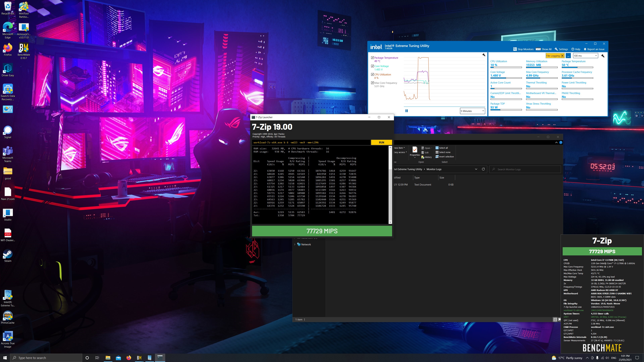
Task: Click the ellipsis button beside File Logging
Action: tap(568, 56)
